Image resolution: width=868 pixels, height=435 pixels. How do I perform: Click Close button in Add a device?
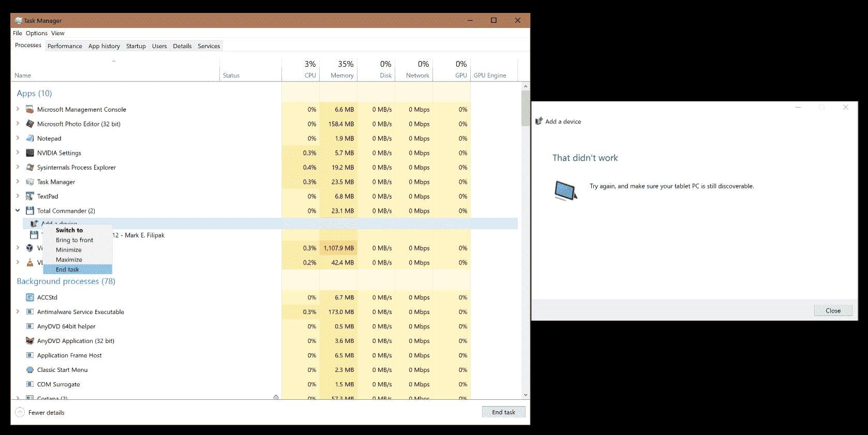(833, 311)
